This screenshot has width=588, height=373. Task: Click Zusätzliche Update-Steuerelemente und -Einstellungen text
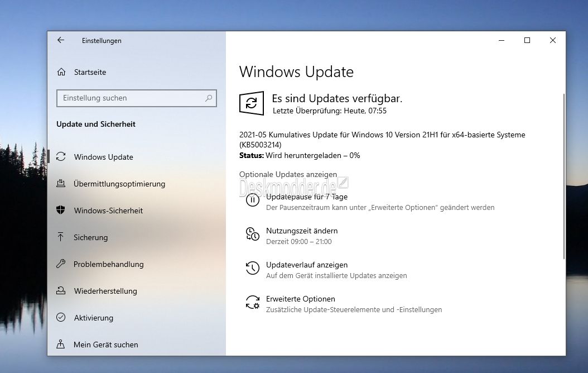click(x=354, y=309)
